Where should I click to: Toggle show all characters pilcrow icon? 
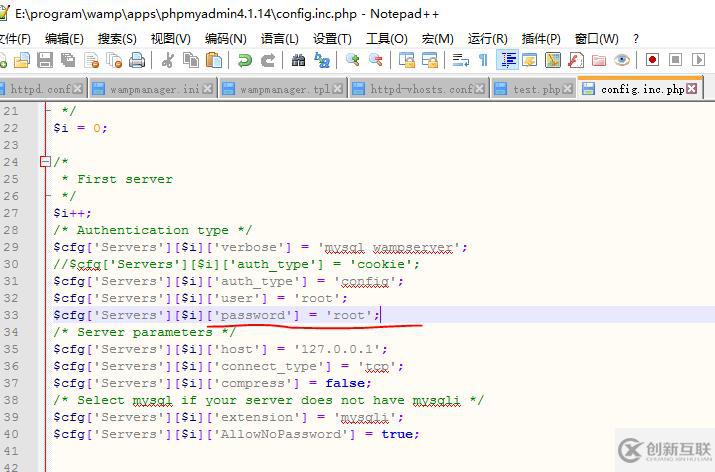coord(483,60)
